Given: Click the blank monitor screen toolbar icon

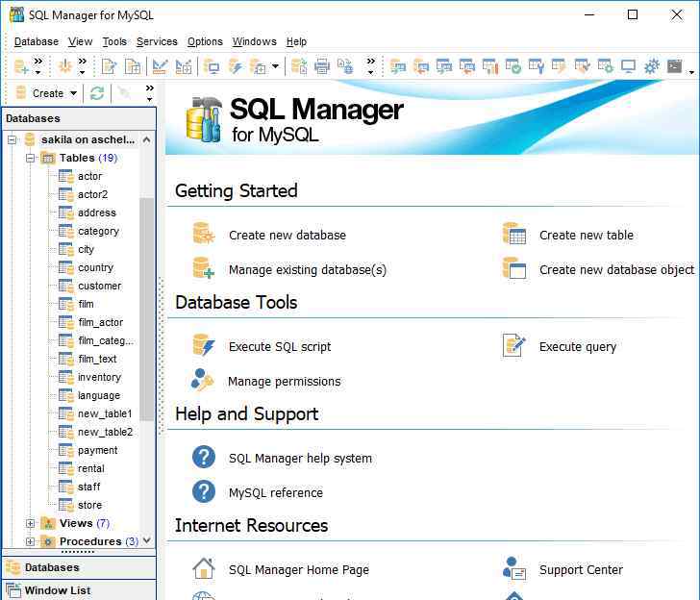Looking at the screenshot, I should point(629,67).
